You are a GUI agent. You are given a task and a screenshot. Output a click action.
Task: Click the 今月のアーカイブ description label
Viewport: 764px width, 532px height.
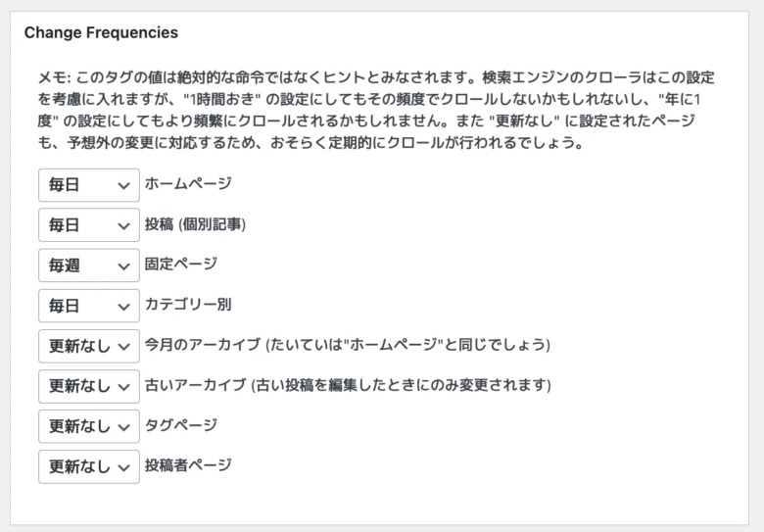(348, 345)
